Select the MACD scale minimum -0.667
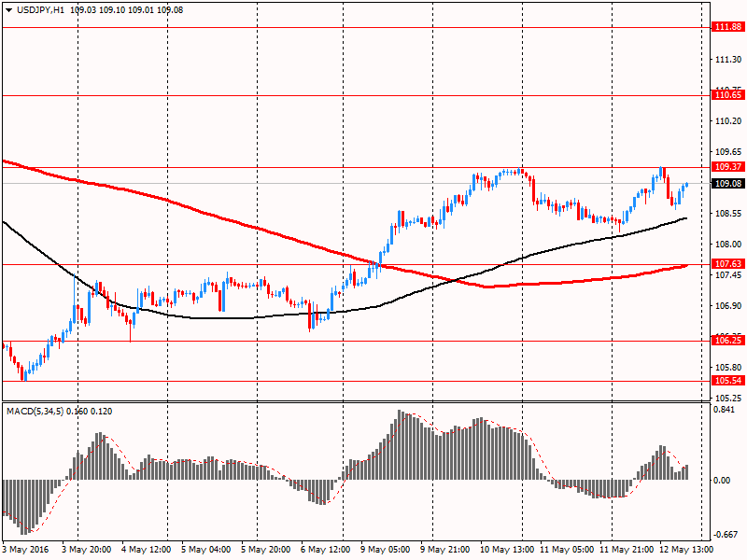 (x=726, y=534)
